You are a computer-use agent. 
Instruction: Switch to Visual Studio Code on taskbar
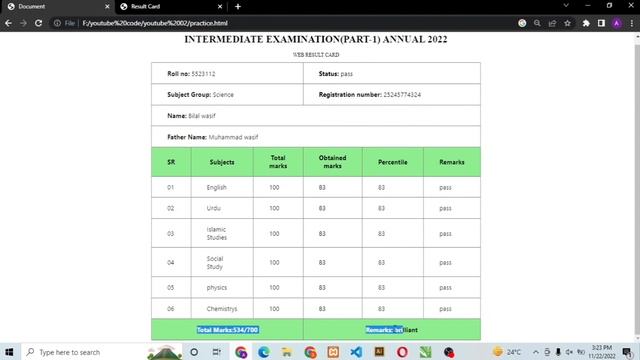tap(356, 352)
